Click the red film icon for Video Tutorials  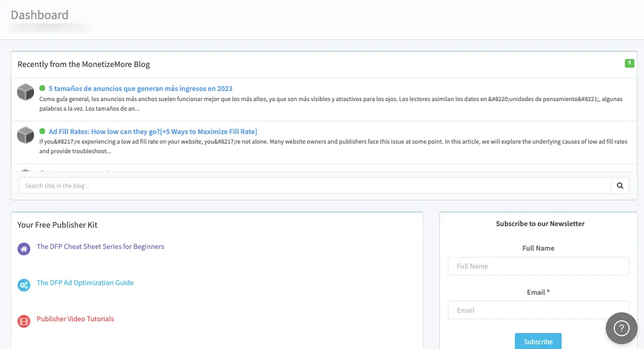tap(24, 321)
